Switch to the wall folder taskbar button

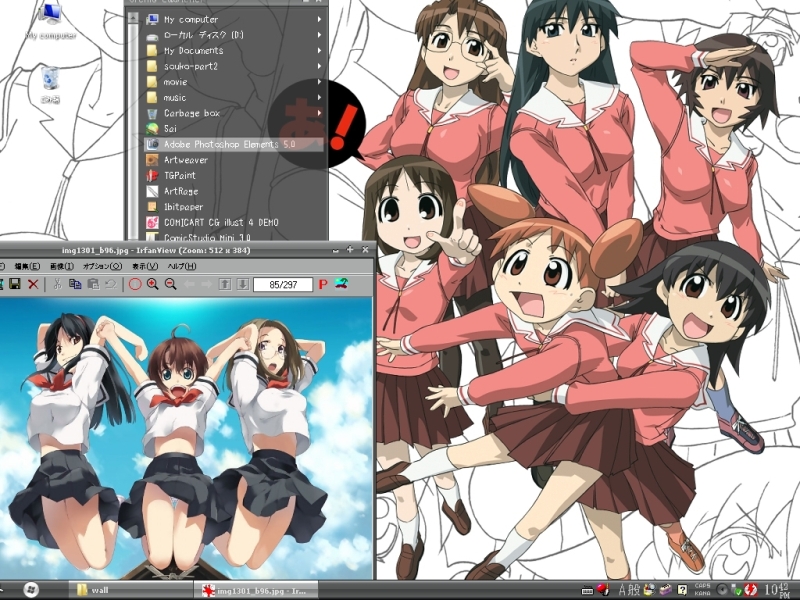click(x=130, y=590)
